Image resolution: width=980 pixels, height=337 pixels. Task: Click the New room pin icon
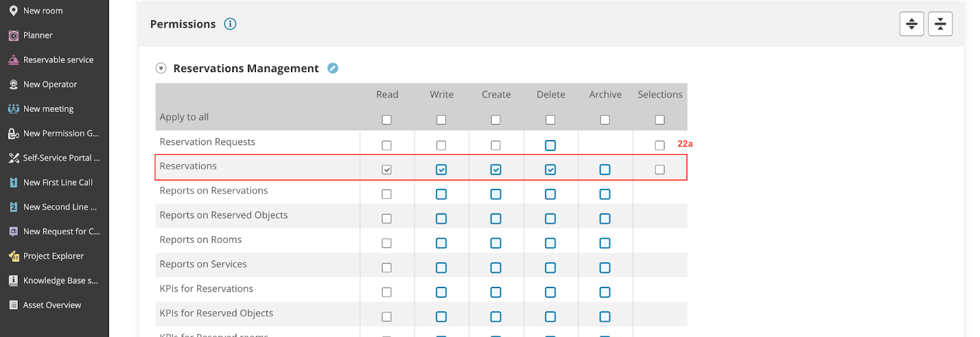[13, 11]
